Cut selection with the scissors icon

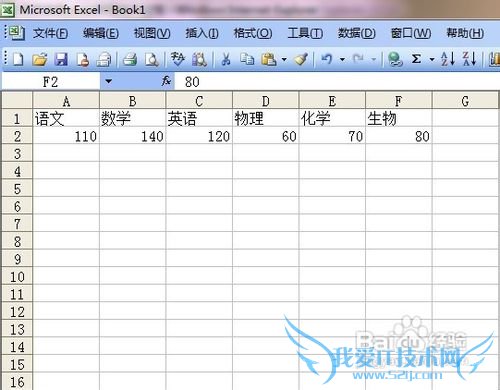226,59
